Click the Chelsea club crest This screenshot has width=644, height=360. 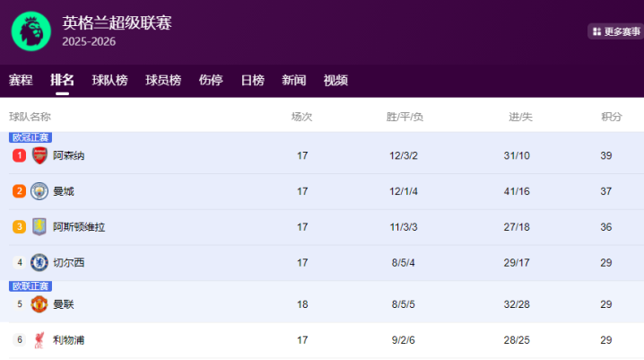click(x=39, y=263)
